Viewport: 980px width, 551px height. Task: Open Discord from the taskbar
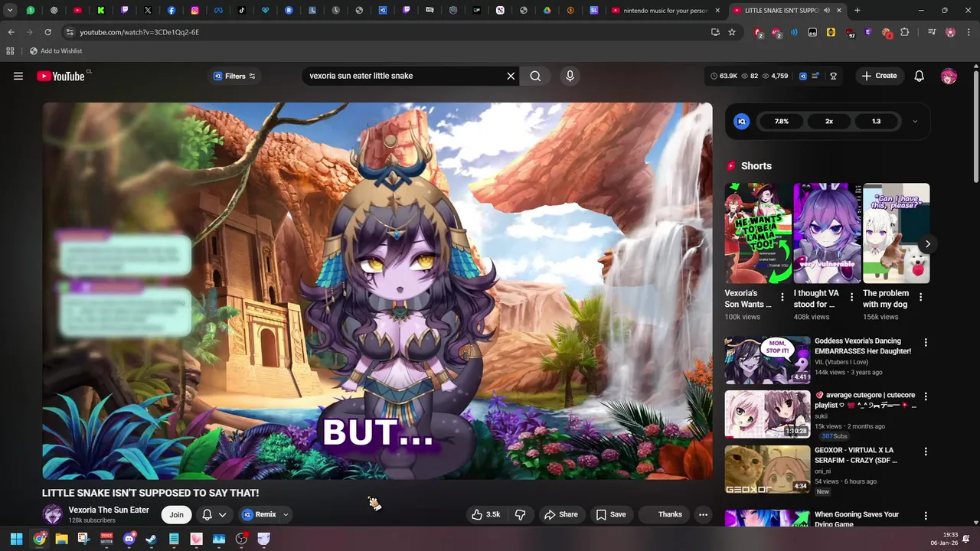(129, 539)
